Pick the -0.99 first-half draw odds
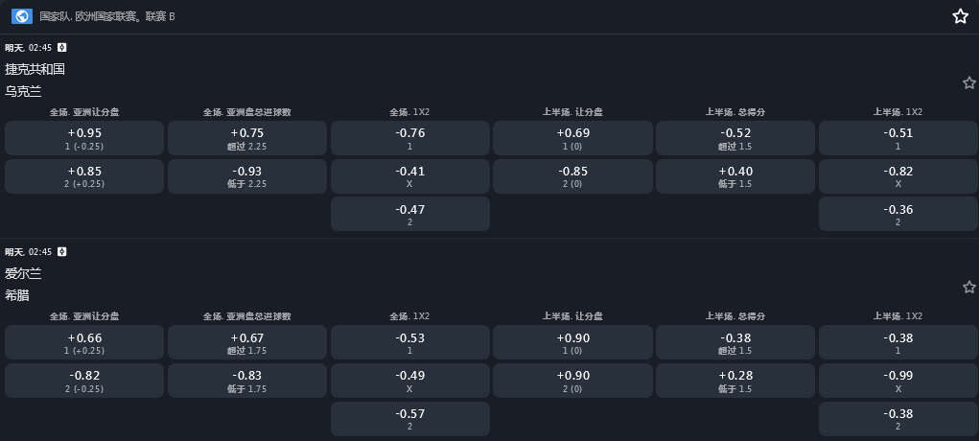The image size is (980, 441). 898,381
